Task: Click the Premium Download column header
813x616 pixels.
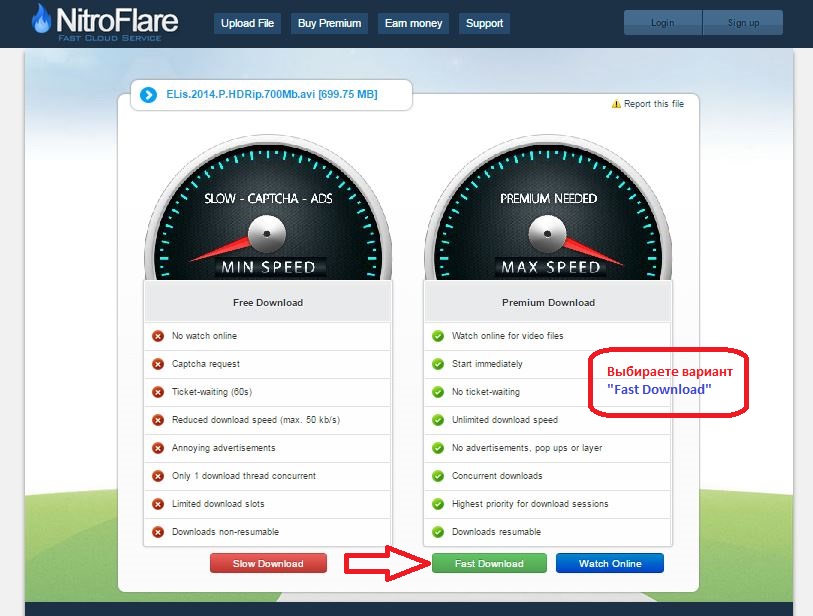Action: 548,302
